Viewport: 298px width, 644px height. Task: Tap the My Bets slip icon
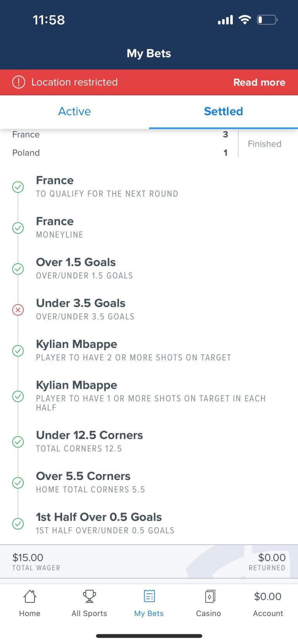tap(149, 596)
